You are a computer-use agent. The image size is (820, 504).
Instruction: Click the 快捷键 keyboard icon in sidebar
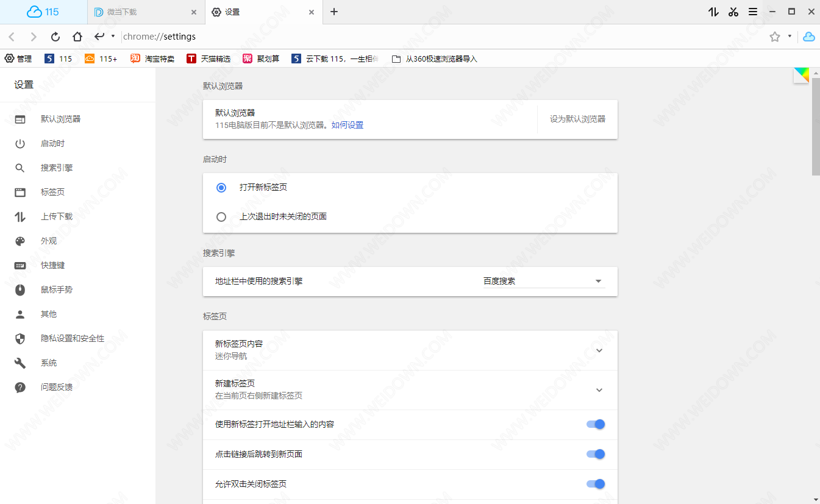tap(20, 265)
